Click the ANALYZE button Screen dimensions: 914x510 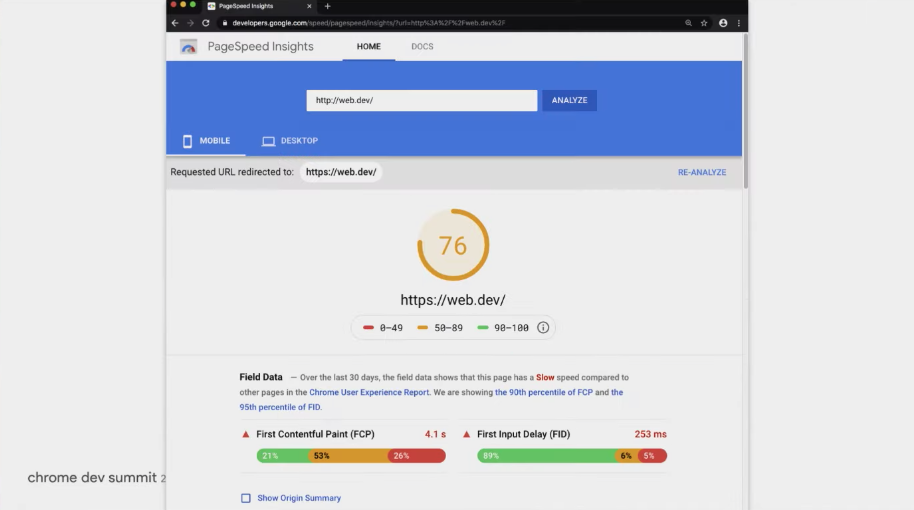[x=570, y=100]
